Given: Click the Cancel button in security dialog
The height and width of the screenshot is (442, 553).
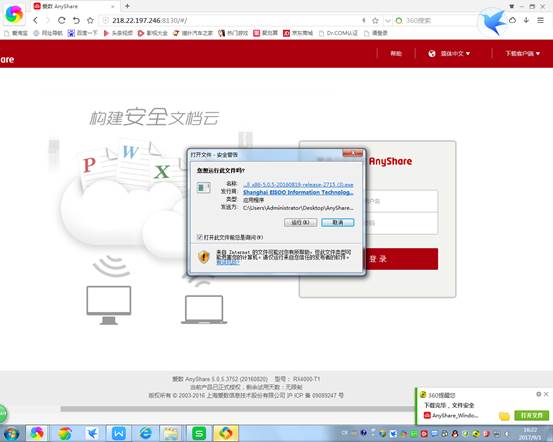Looking at the screenshot, I should [x=338, y=223].
